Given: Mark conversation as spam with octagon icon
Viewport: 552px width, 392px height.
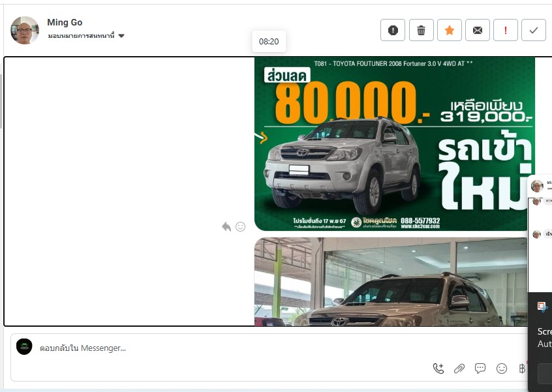Looking at the screenshot, I should (x=393, y=30).
